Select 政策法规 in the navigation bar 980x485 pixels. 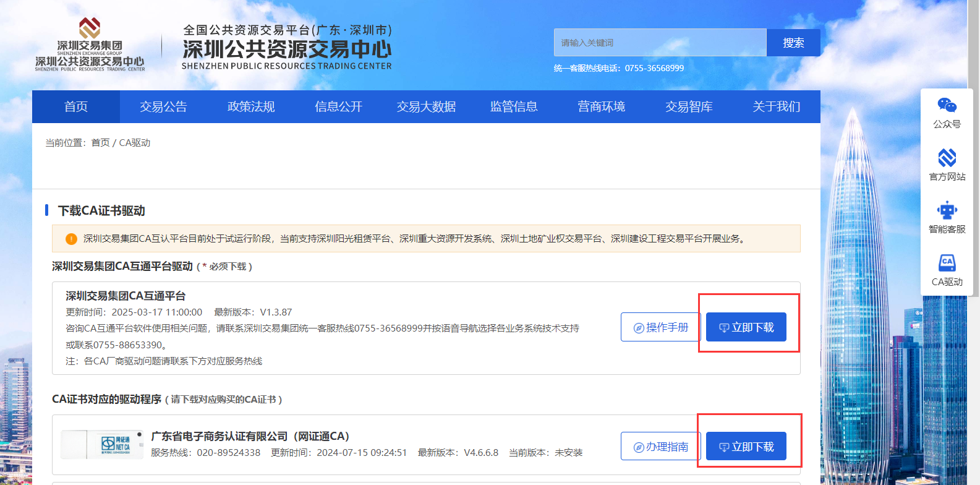(x=251, y=107)
